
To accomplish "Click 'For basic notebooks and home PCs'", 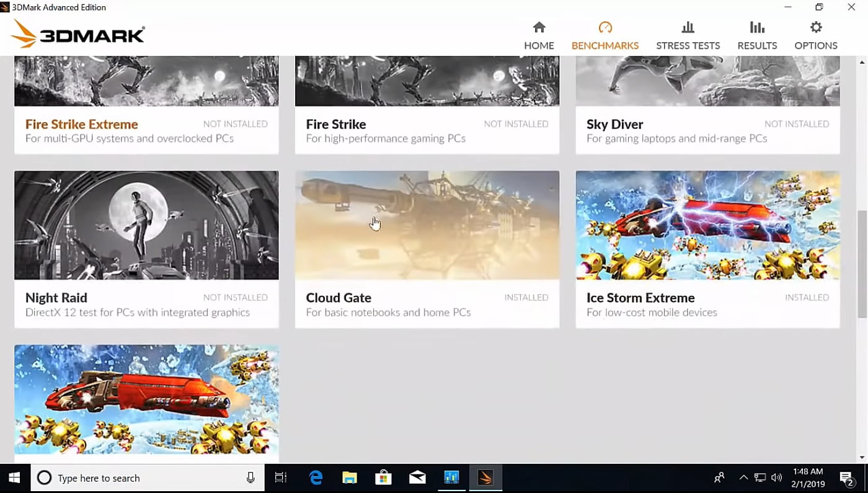I will [388, 313].
